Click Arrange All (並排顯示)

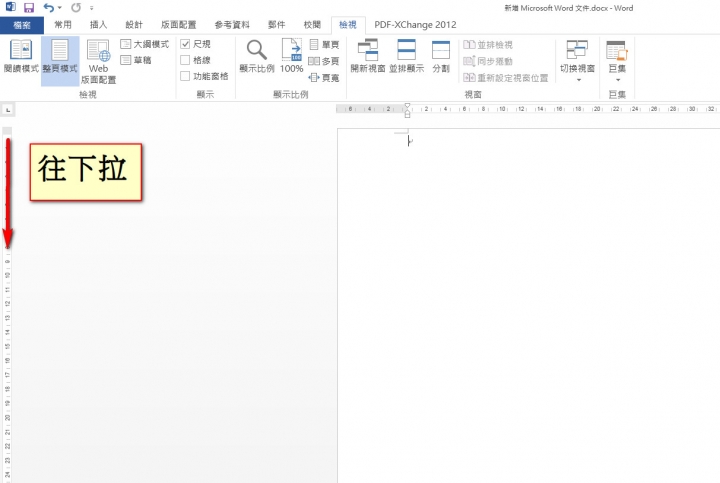click(x=406, y=56)
